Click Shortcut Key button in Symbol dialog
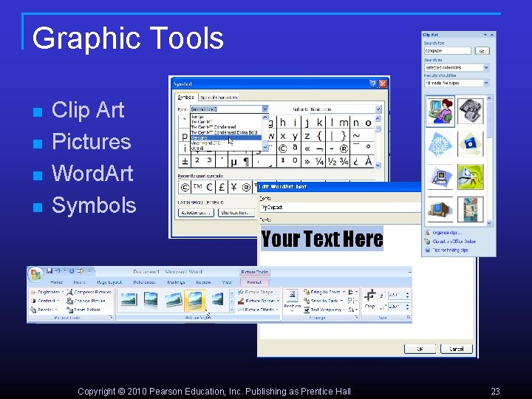 coord(237,213)
